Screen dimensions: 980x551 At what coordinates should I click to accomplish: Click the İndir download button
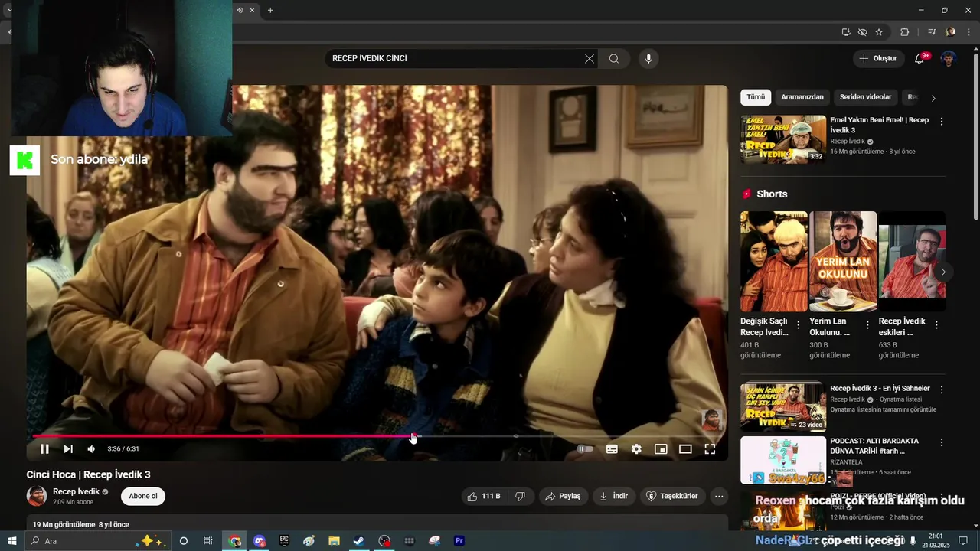[613, 496]
